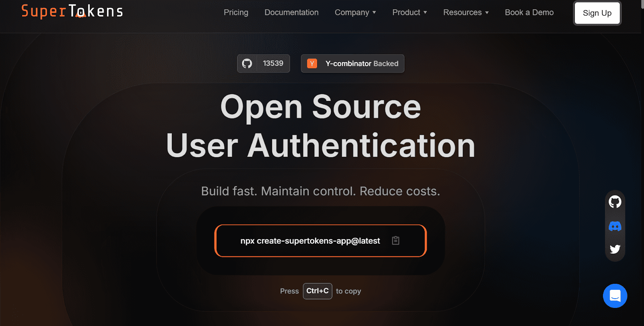The image size is (644, 326).
Task: Open Discord from floating side panel
Action: 615,226
